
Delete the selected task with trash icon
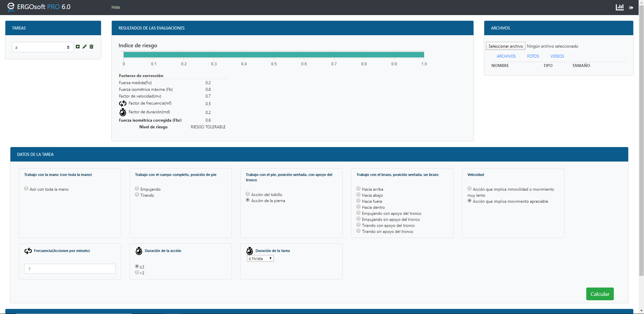pos(91,47)
